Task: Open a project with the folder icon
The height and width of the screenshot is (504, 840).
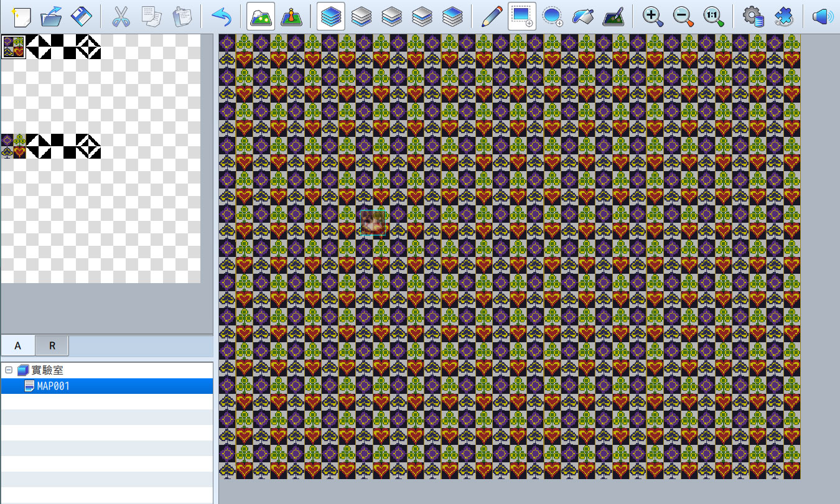Action: pos(50,17)
